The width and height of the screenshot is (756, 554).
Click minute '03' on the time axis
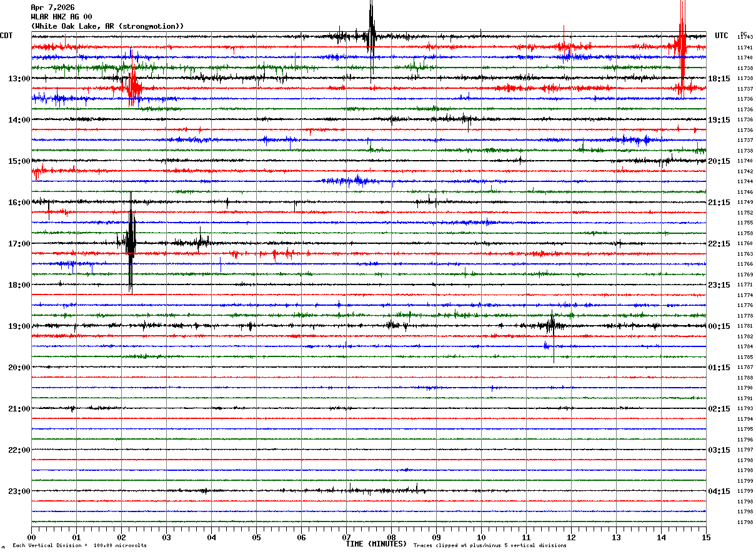click(x=166, y=537)
